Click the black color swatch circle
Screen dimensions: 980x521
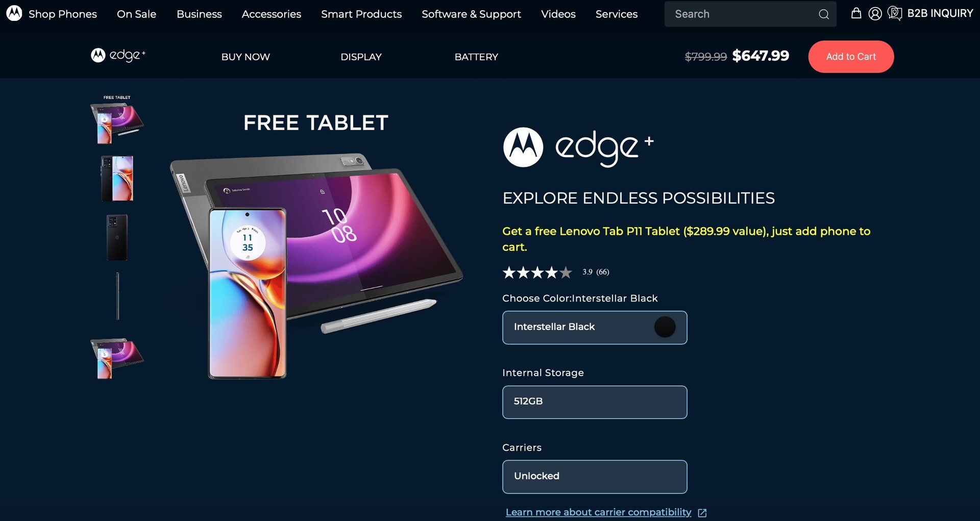click(665, 327)
